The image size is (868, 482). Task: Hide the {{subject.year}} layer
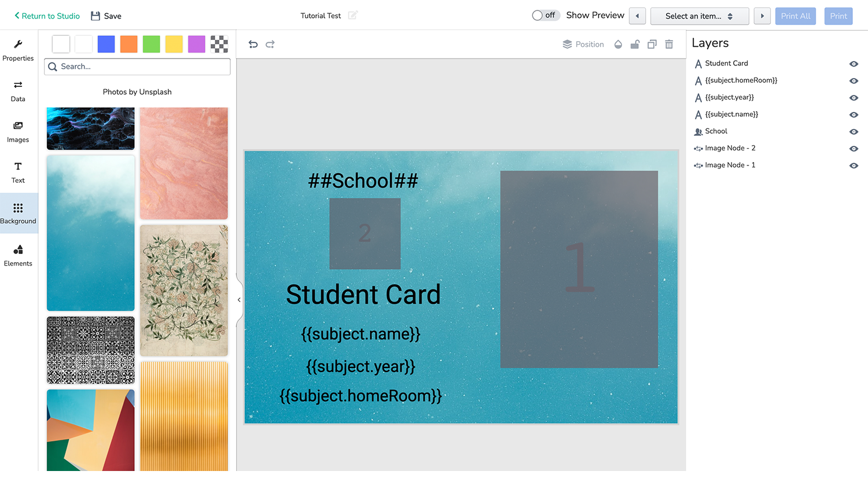point(854,98)
